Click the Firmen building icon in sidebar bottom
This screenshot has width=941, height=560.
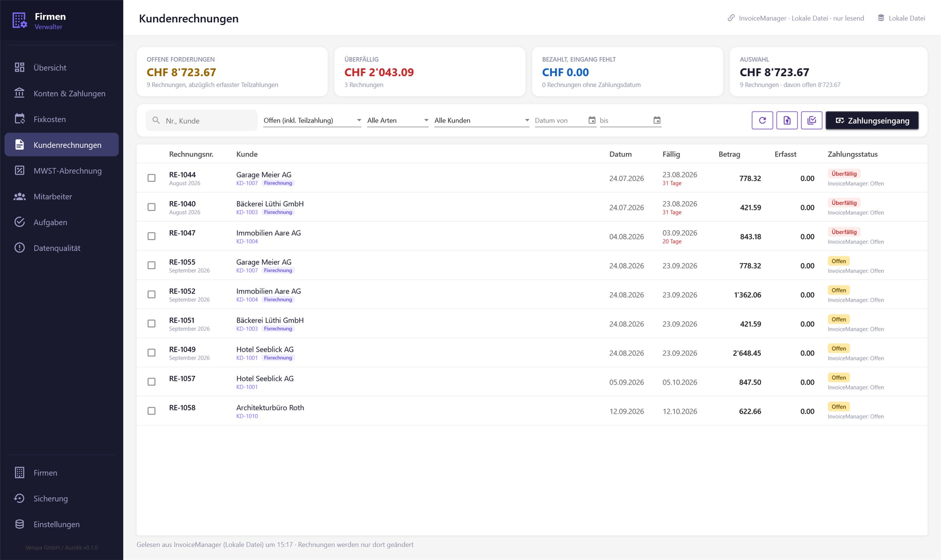(20, 473)
